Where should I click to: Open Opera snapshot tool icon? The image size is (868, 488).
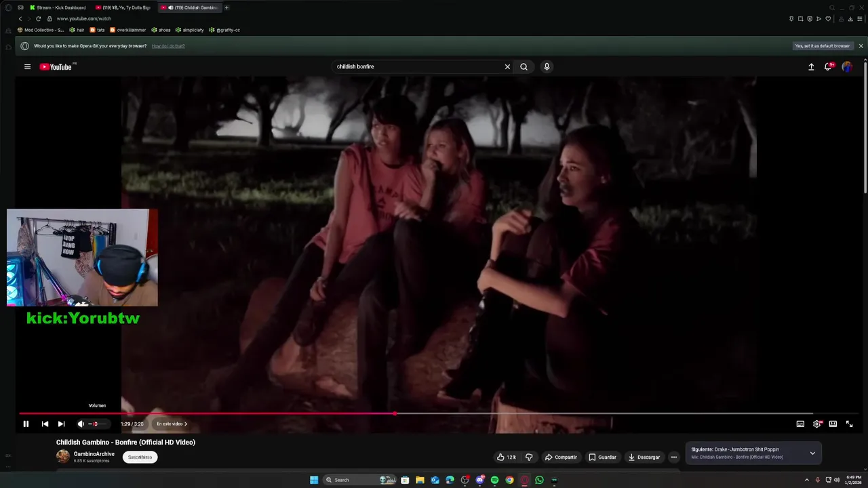click(x=801, y=19)
